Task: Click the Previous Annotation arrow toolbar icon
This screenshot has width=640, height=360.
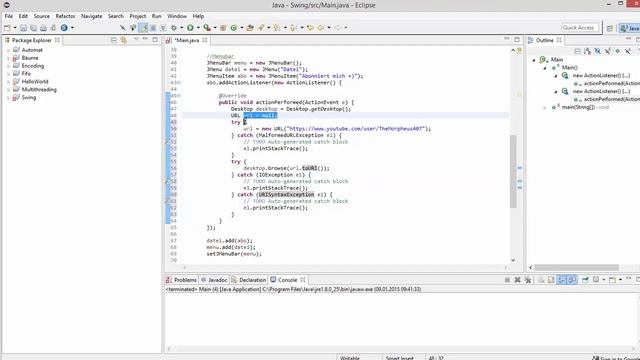Action: (x=293, y=28)
